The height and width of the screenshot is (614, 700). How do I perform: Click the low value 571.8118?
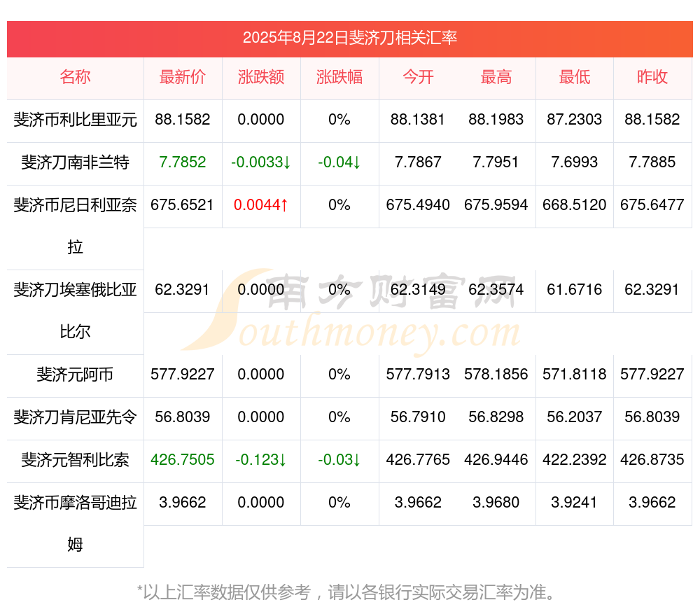(575, 374)
